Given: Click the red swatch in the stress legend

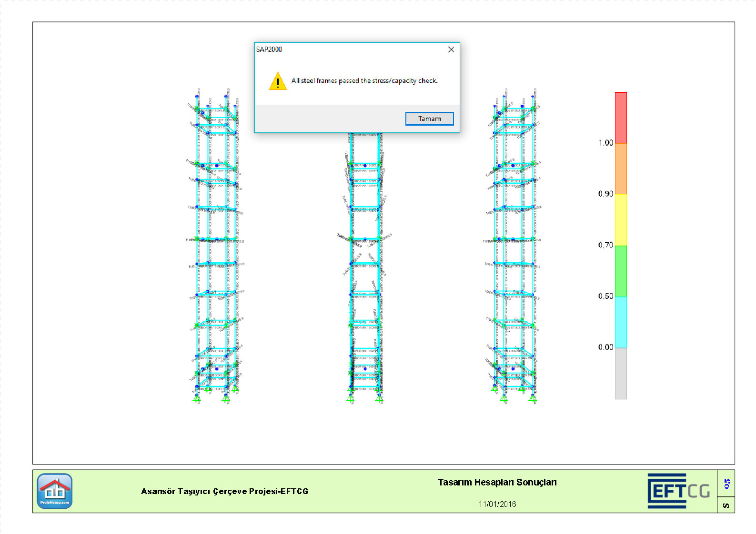Looking at the screenshot, I should (620, 118).
